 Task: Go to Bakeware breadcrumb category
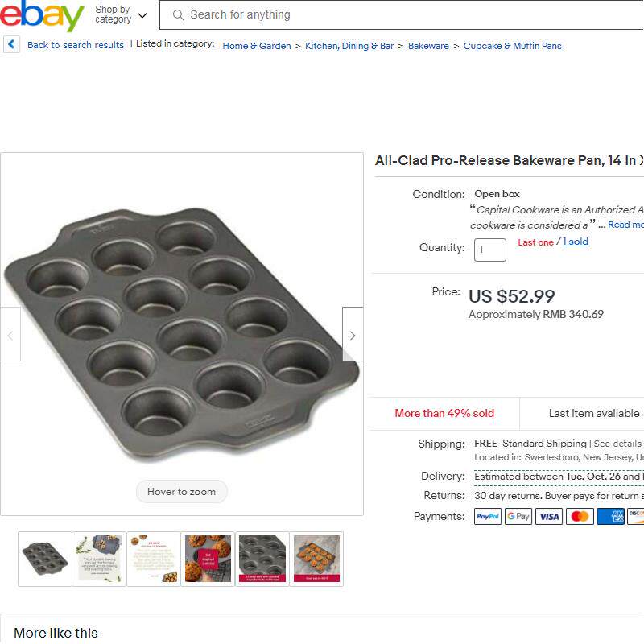tap(428, 46)
